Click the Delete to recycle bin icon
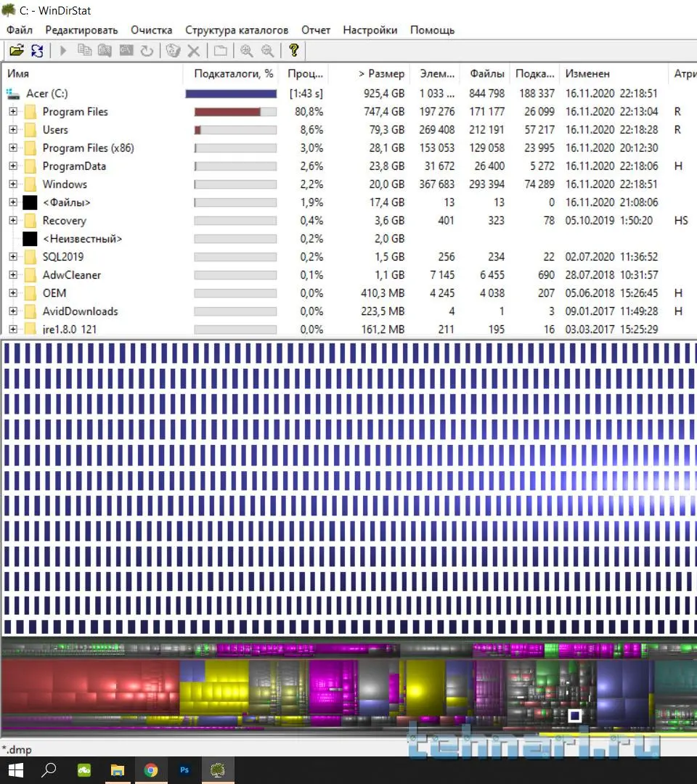 coord(173,51)
